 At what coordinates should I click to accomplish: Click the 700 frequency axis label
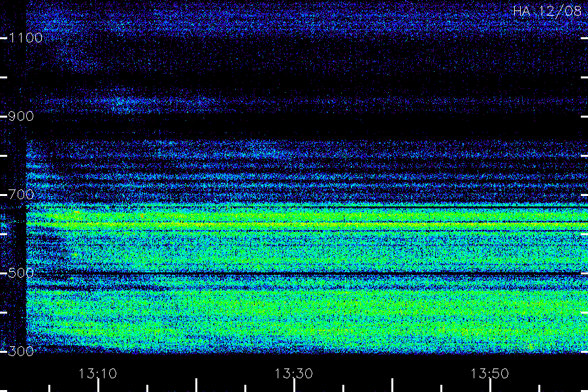point(21,195)
